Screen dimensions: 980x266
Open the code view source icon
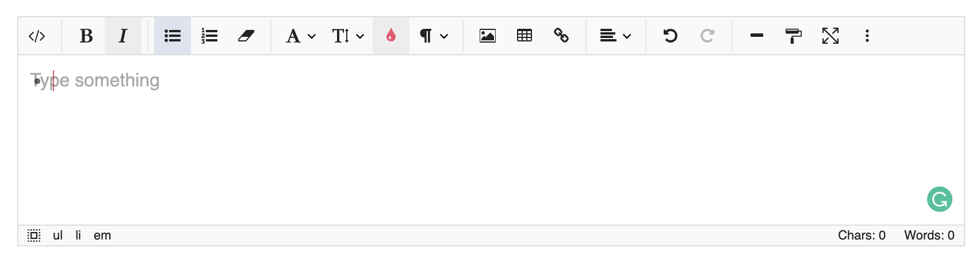coord(37,36)
